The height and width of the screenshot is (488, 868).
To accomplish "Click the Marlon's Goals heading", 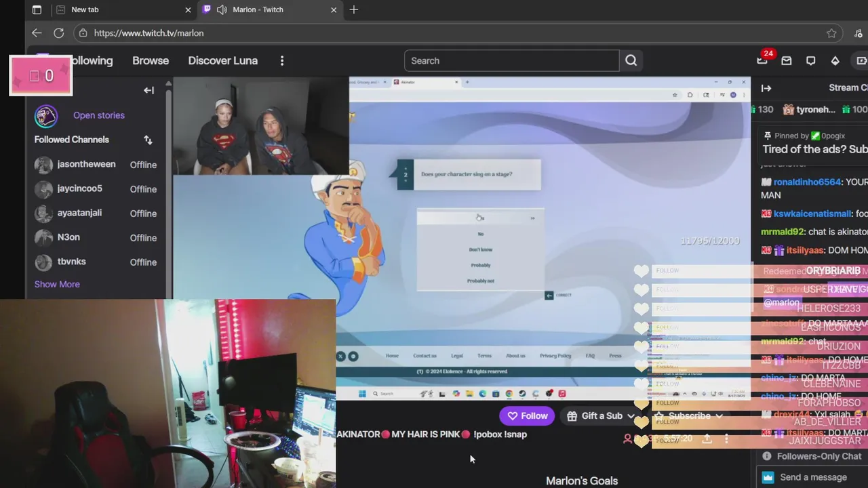I will pos(582,481).
